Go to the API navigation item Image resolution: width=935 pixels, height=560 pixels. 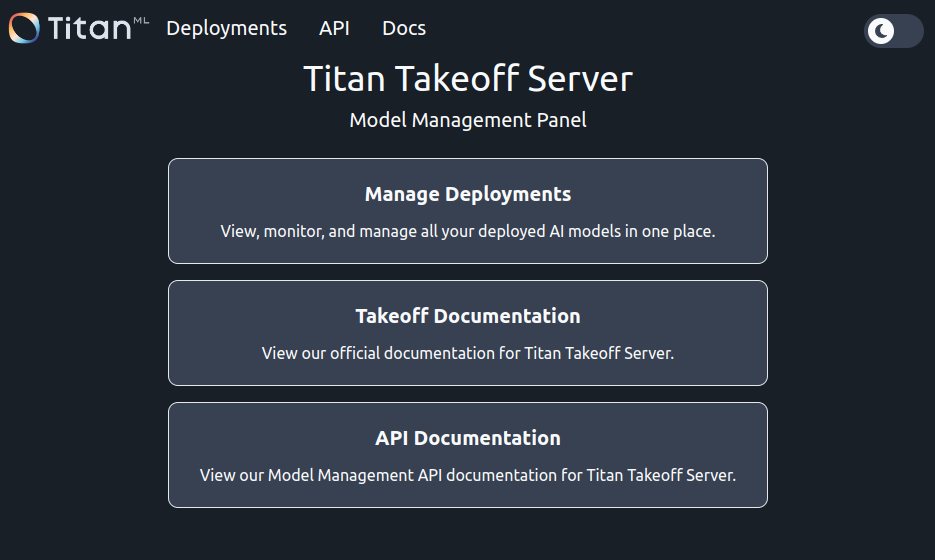tap(334, 28)
